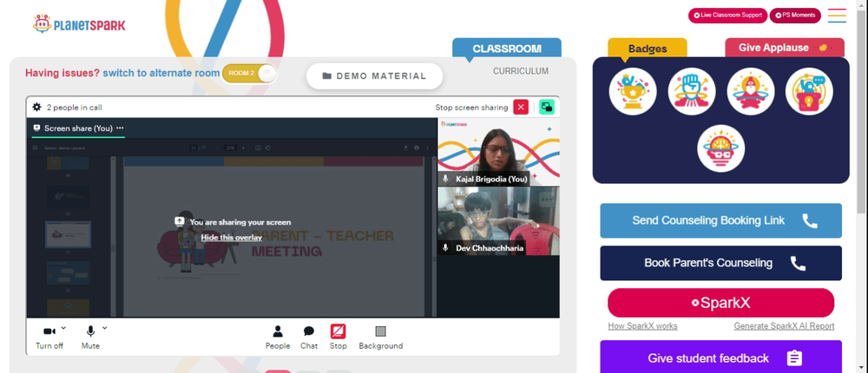Switch to the Classroom tab

tap(507, 49)
